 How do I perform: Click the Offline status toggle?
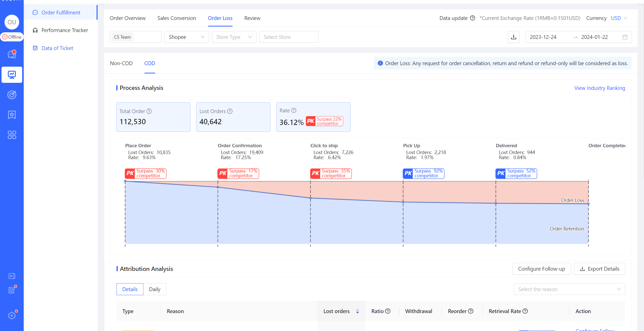pyautogui.click(x=12, y=37)
